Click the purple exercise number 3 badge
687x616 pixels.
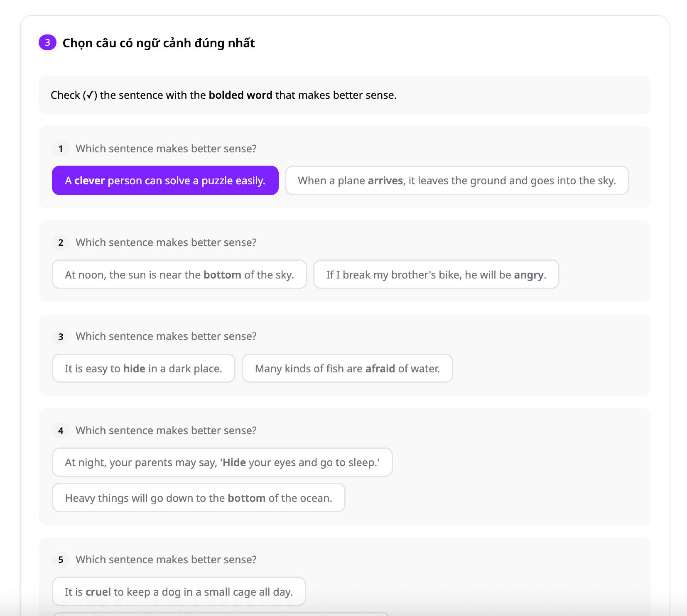coord(47,42)
